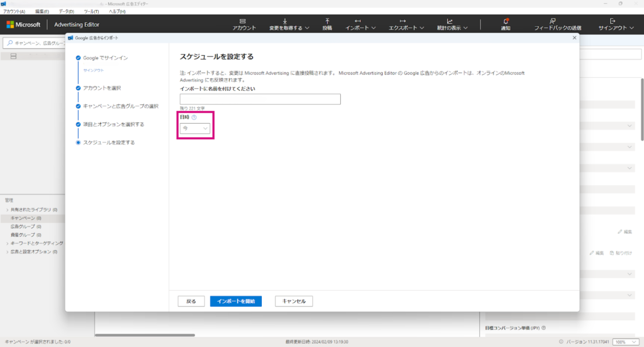Click the horizontal scrollbar below the dialog
The height and width of the screenshot is (347, 644).
[x=145, y=335]
